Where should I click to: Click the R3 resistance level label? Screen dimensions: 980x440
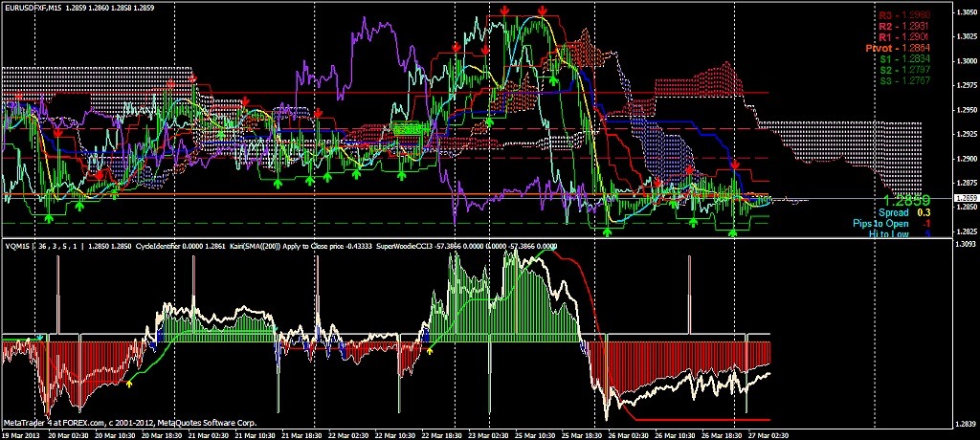[904, 15]
